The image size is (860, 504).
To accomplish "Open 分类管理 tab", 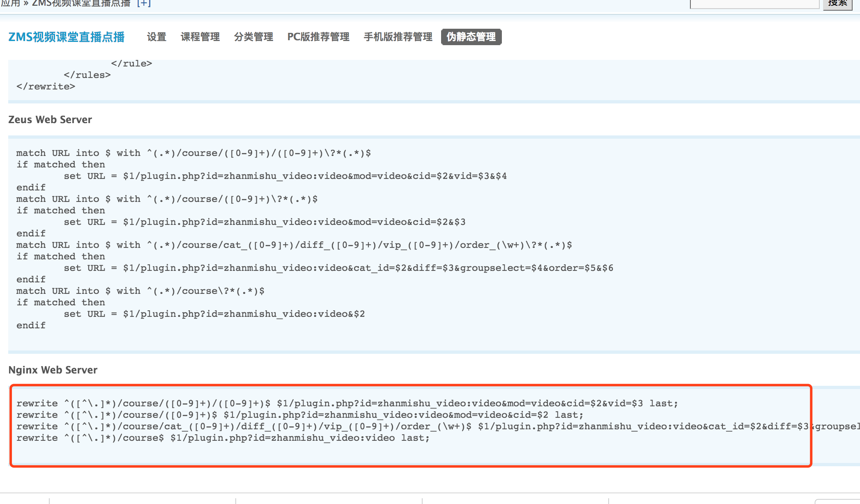I will coord(253,37).
